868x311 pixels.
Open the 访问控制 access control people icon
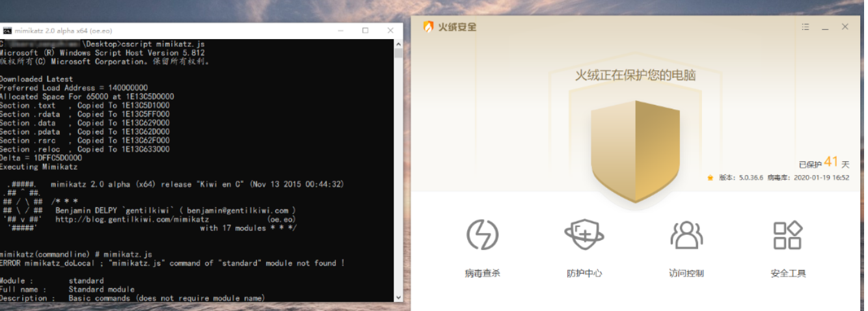tap(686, 235)
